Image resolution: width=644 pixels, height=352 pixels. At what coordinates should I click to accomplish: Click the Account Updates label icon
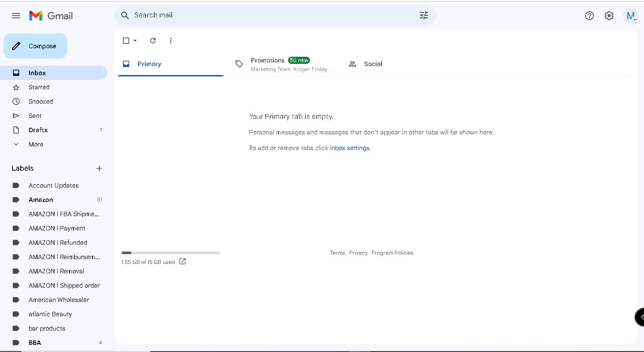[16, 185]
